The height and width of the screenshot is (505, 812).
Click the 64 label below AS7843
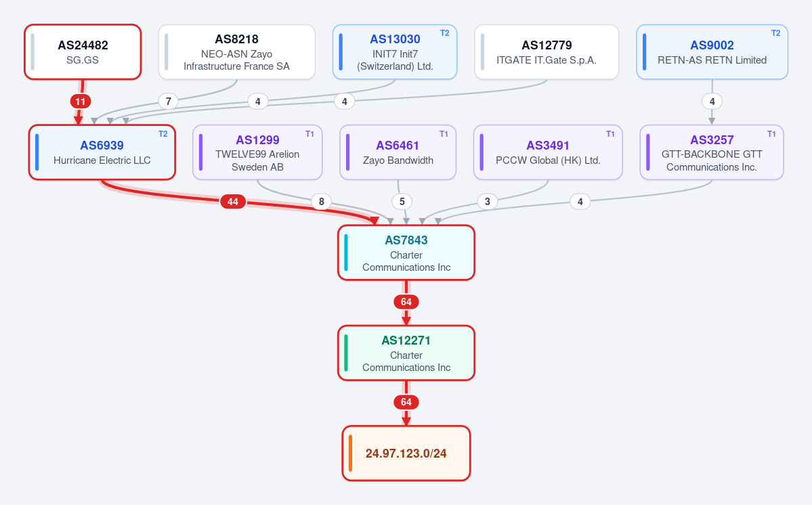(406, 302)
